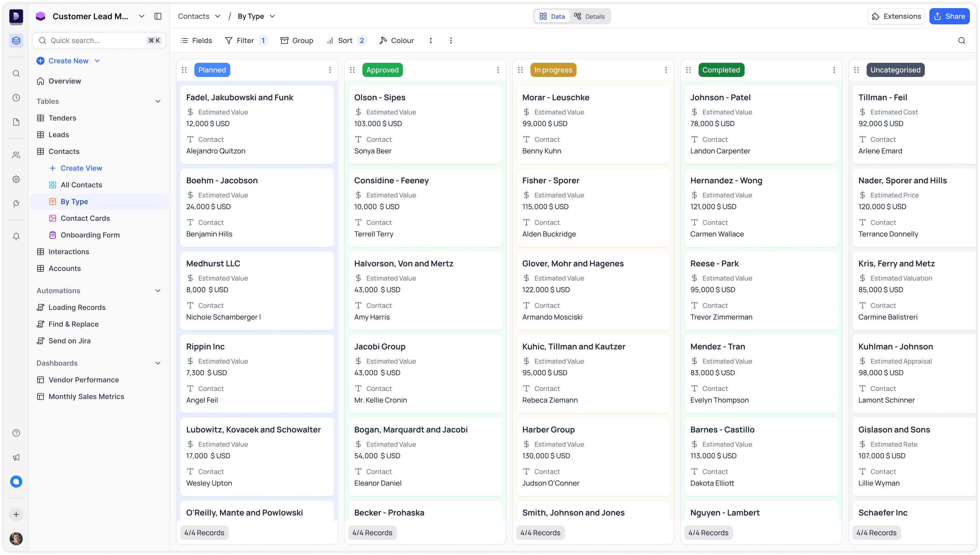980x555 pixels.
Task: Open the settings gear in left rail
Action: (x=16, y=179)
